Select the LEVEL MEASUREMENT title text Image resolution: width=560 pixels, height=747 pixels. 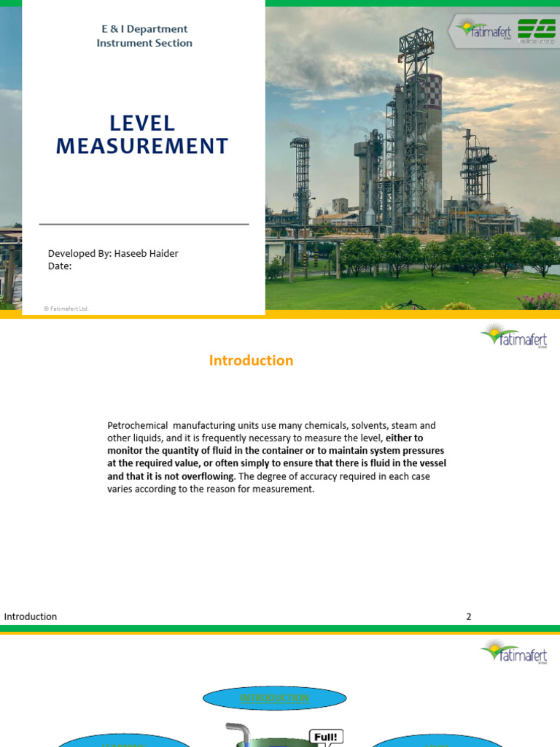point(142,135)
